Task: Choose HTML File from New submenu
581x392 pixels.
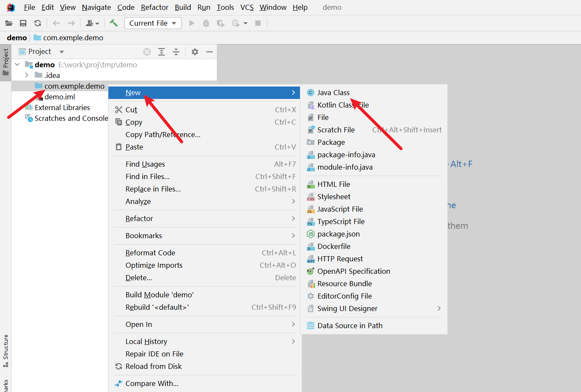Action: 374,184
